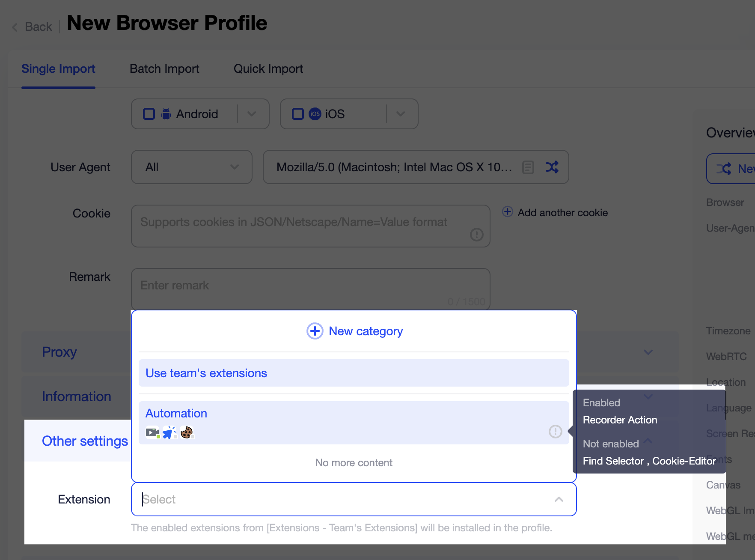The image size is (755, 560).
Task: Click the randomize User Agent shuffle icon
Action: (x=552, y=167)
